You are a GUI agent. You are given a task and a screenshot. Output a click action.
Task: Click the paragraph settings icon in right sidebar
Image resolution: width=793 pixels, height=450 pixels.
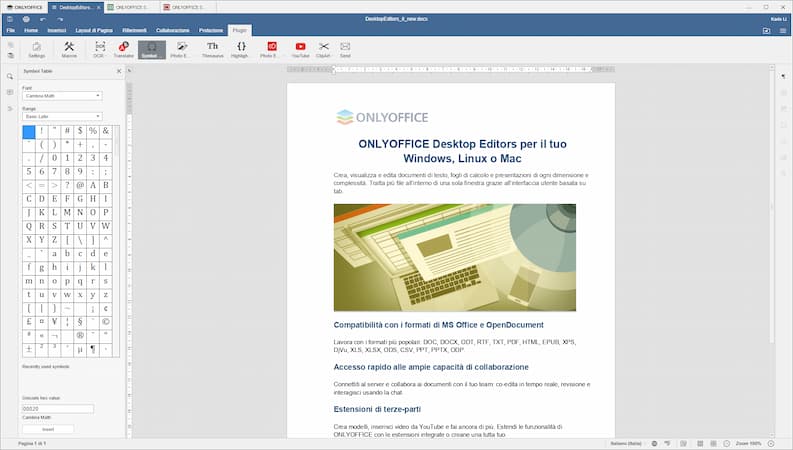pos(783,77)
